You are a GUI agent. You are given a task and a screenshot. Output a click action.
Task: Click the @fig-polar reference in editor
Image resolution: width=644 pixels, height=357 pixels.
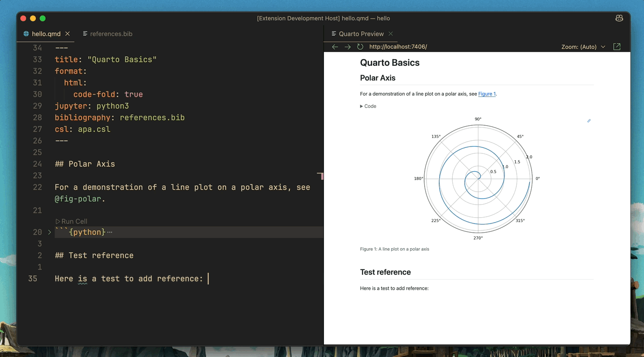click(x=78, y=199)
